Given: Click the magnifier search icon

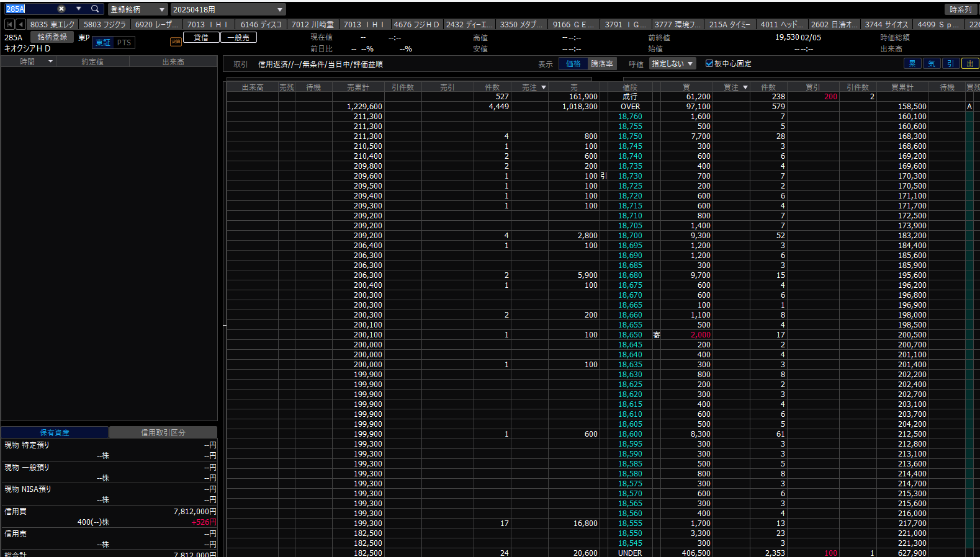Looking at the screenshot, I should pyautogui.click(x=95, y=9).
